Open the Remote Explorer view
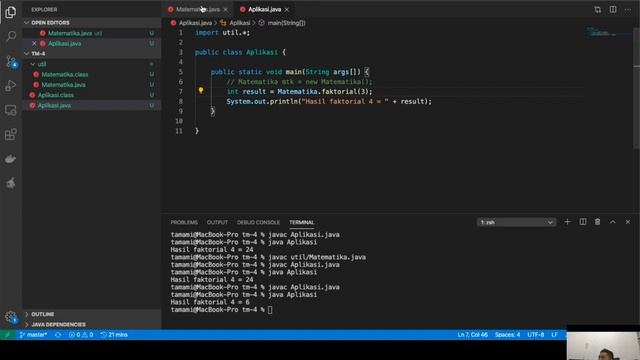Screen dimensions: 640x360 click(11, 110)
